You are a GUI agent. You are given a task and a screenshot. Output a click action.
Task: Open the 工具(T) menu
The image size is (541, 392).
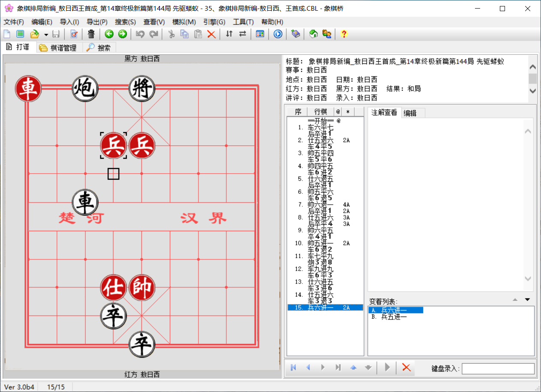243,22
